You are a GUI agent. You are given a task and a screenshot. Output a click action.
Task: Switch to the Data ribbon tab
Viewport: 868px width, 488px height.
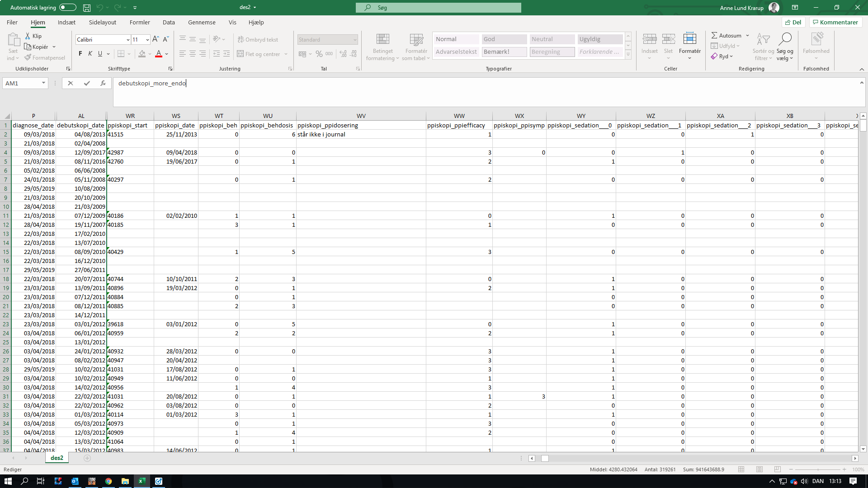point(169,22)
